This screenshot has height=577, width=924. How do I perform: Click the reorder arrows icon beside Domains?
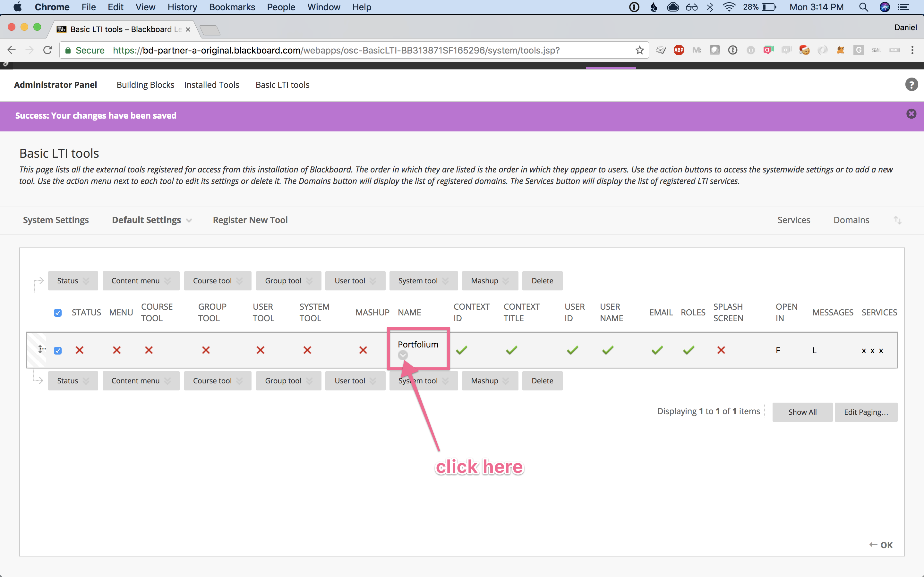[x=897, y=220]
